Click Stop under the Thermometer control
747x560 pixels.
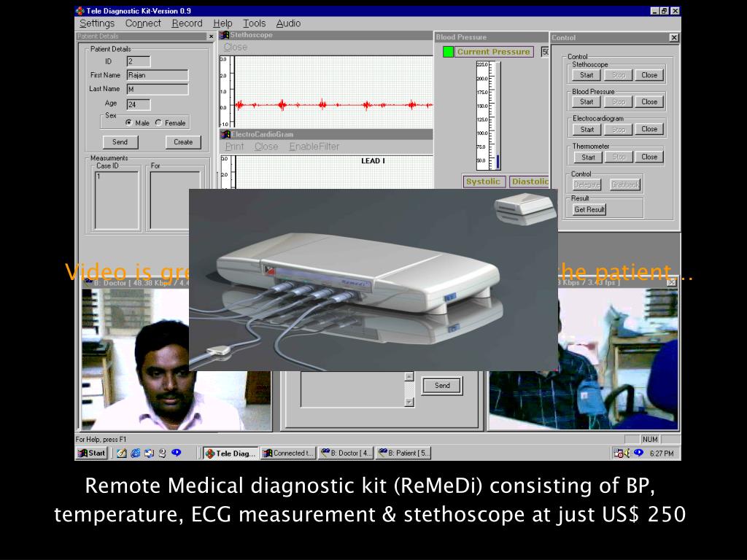pyautogui.click(x=619, y=157)
